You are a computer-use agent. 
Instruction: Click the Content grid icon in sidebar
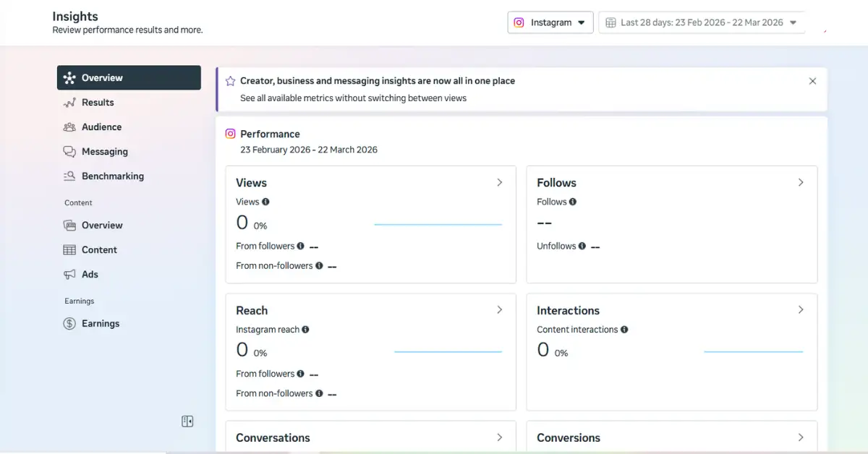click(70, 249)
